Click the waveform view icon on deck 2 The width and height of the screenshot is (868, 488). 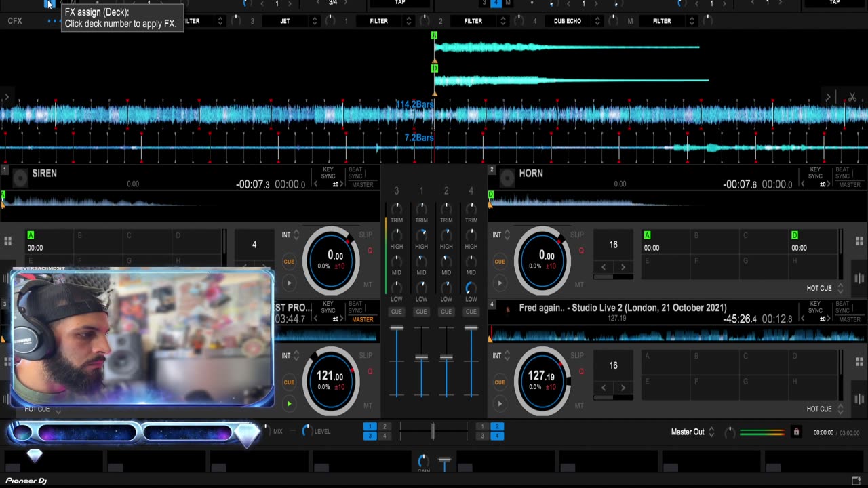pyautogui.click(x=859, y=279)
